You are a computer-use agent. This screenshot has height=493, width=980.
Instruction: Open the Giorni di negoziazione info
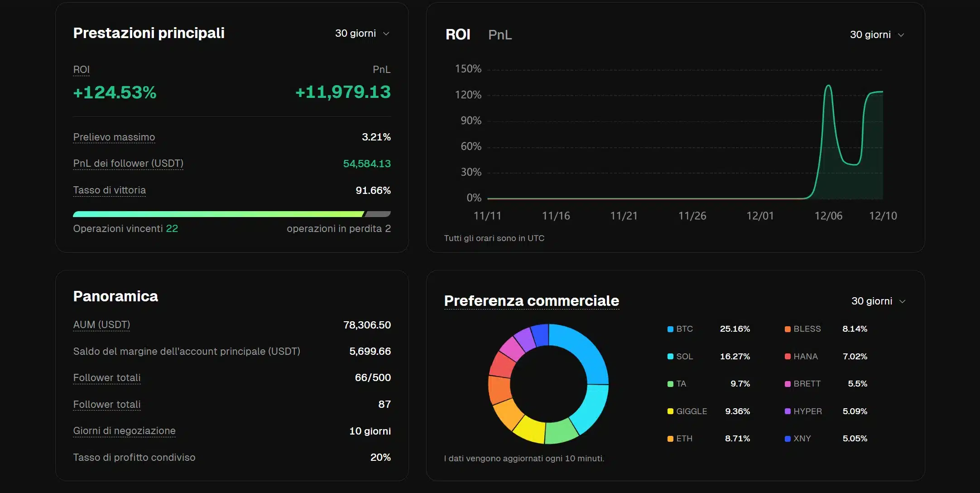(125, 431)
